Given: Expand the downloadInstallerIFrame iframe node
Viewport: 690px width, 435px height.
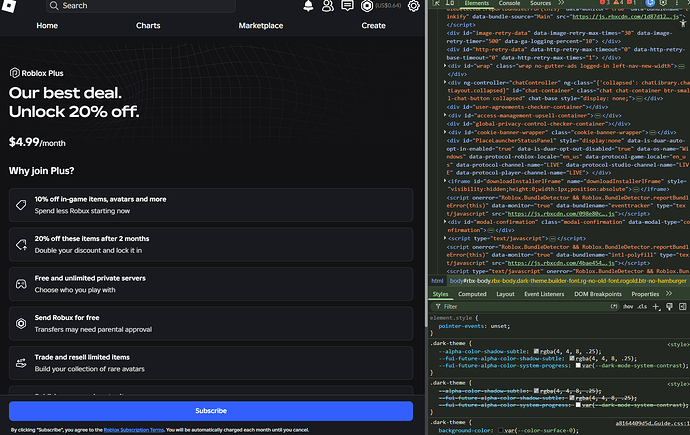Looking at the screenshot, I should (x=445, y=181).
